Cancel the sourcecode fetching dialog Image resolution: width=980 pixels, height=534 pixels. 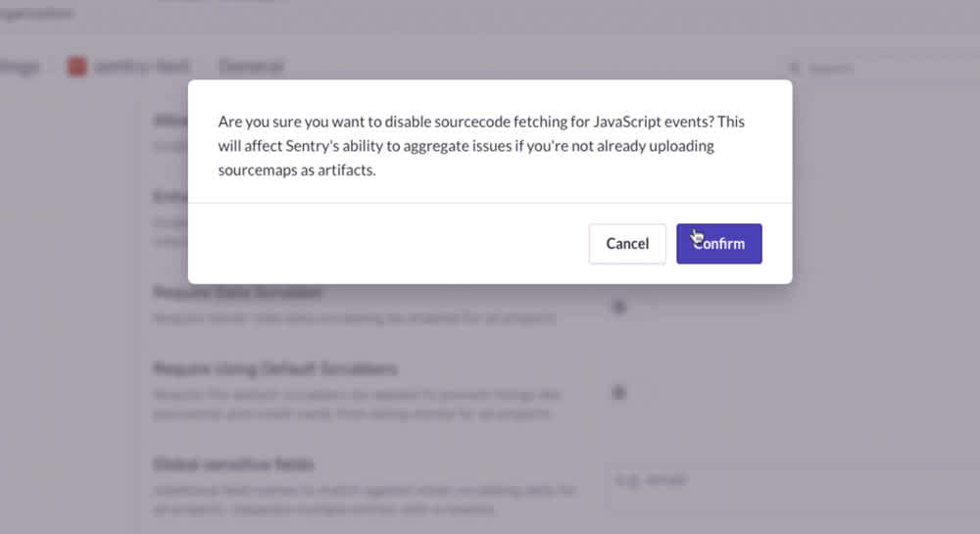point(627,244)
